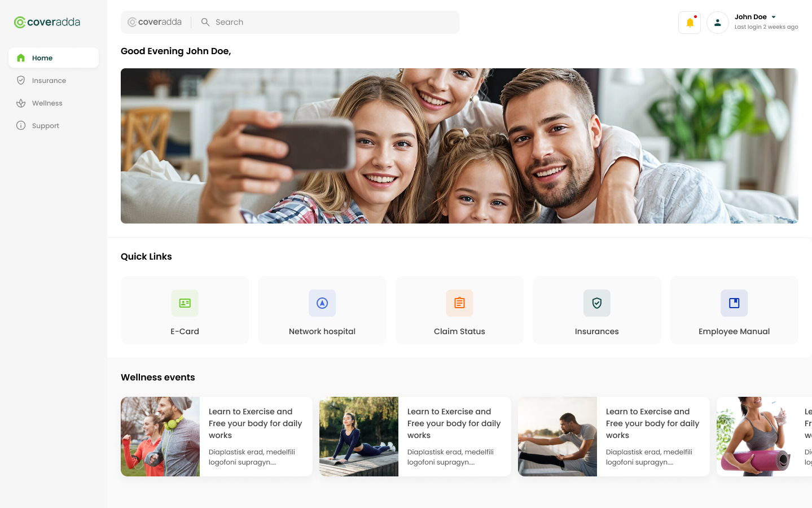This screenshot has height=508, width=812.
Task: Open the wellness event with pink yoga mat photo
Action: point(764,436)
